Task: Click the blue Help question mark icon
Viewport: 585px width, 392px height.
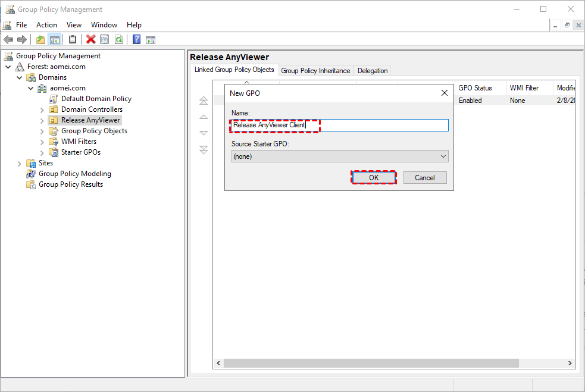Action: click(x=136, y=40)
